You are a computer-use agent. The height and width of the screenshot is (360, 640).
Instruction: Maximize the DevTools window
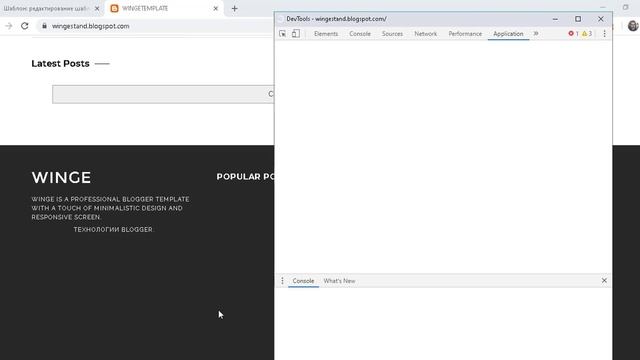578,19
